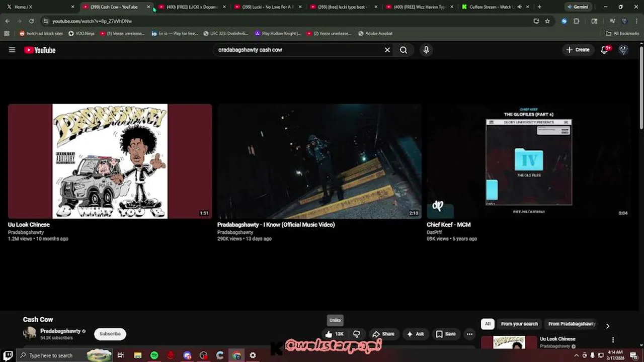Open VDO.Ninja bookmark
Viewport: 644px width, 362px height.
82,33
